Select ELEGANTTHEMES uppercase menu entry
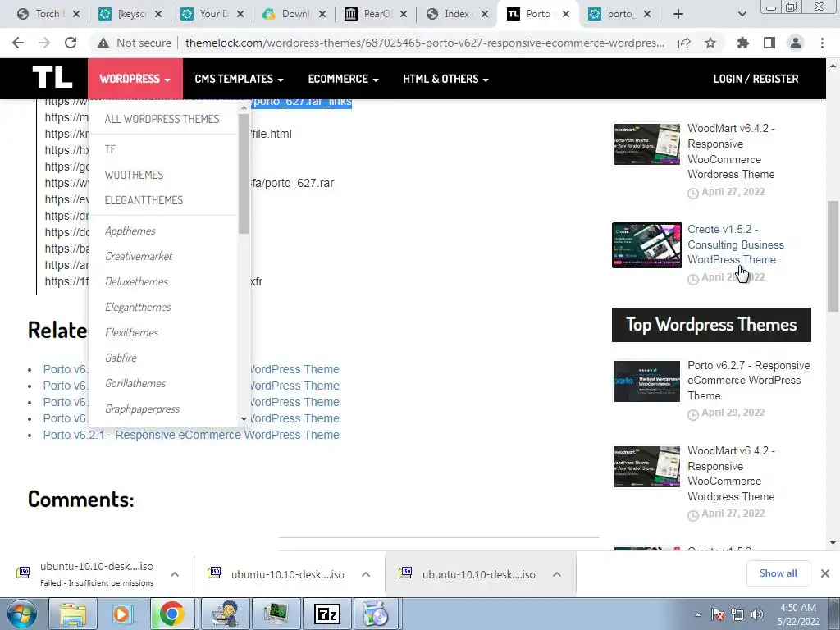The image size is (840, 630). 144,200
